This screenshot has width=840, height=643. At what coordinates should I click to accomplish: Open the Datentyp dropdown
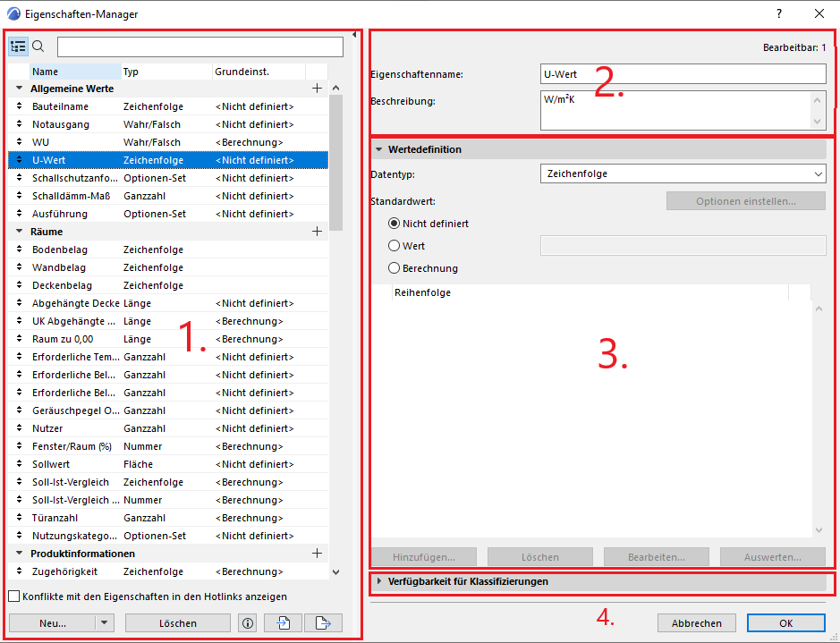point(683,174)
